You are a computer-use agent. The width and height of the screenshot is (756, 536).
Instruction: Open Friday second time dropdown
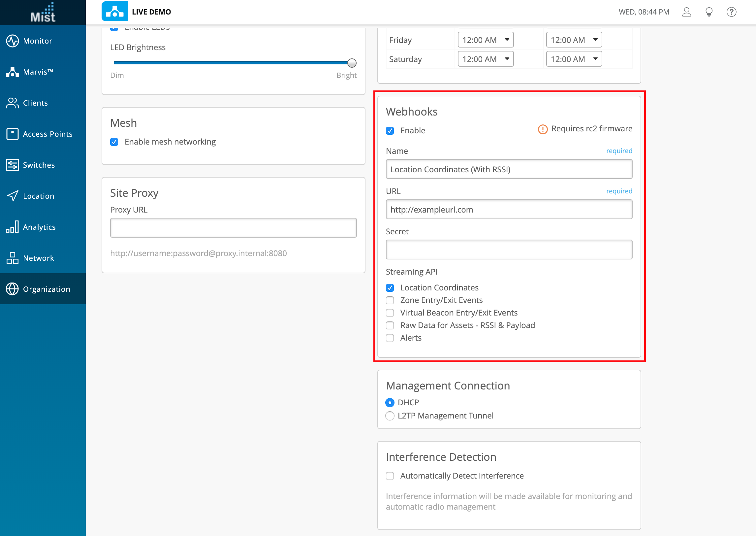574,40
